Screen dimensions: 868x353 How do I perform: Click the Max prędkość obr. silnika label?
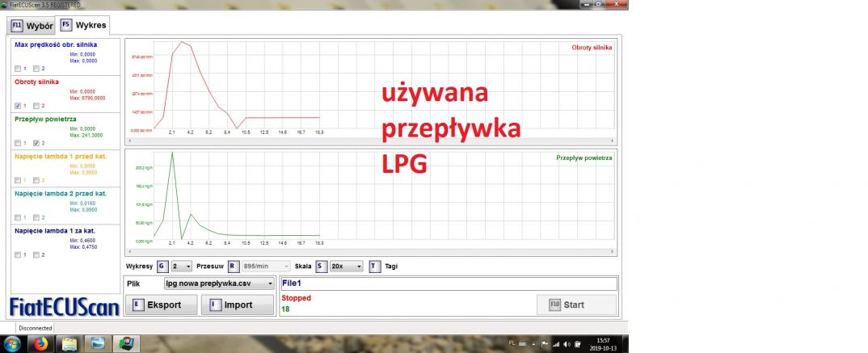tap(57, 44)
